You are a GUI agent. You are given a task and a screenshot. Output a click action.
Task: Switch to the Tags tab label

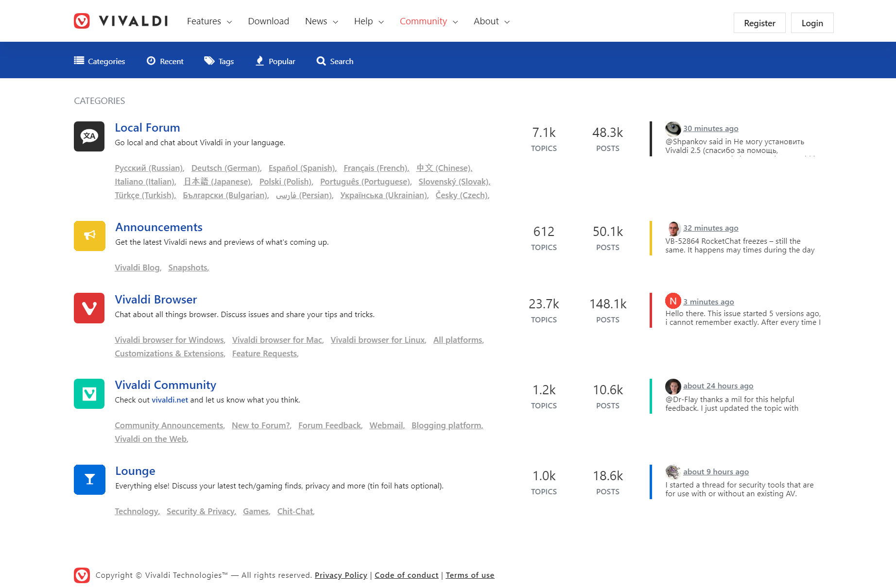226,61
